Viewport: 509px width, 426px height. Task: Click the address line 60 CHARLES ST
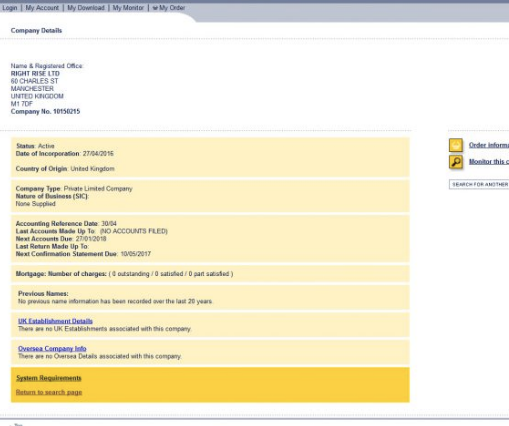(34, 81)
